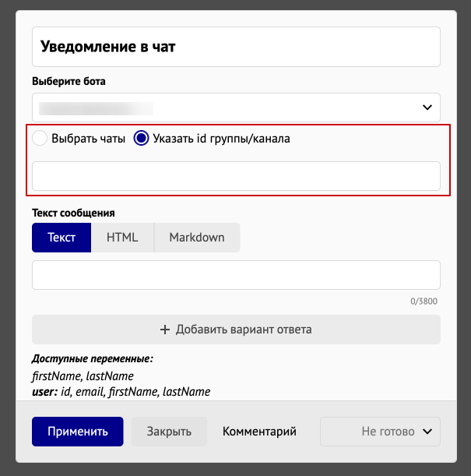Click the chevron next to Не готово
Image resolution: width=471 pixels, height=476 pixels.
click(x=427, y=432)
